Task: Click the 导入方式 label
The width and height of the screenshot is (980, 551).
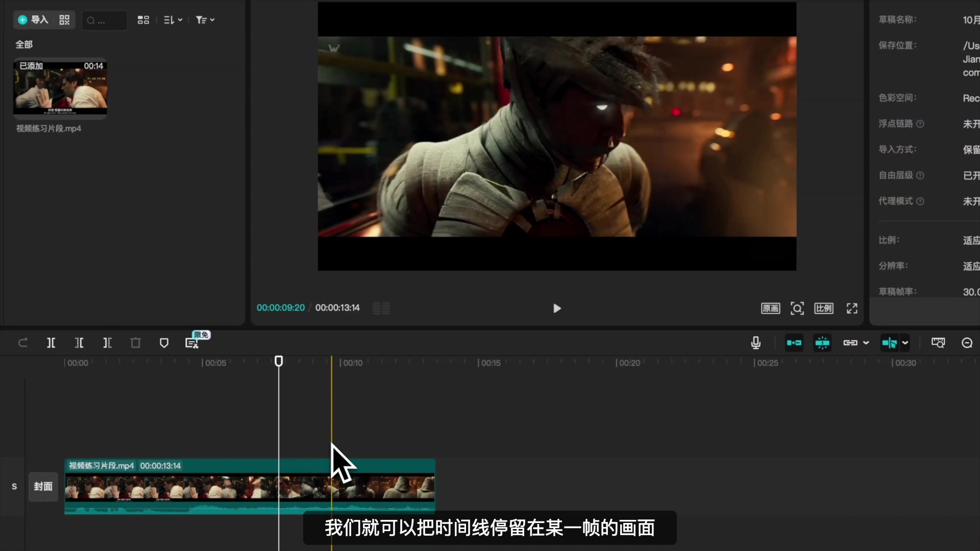Action: click(897, 149)
